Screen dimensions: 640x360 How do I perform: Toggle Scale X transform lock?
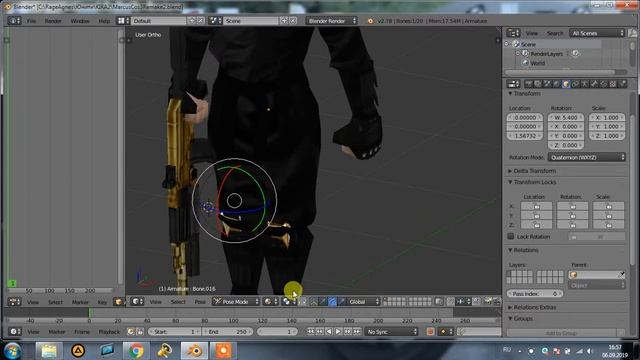point(608,207)
